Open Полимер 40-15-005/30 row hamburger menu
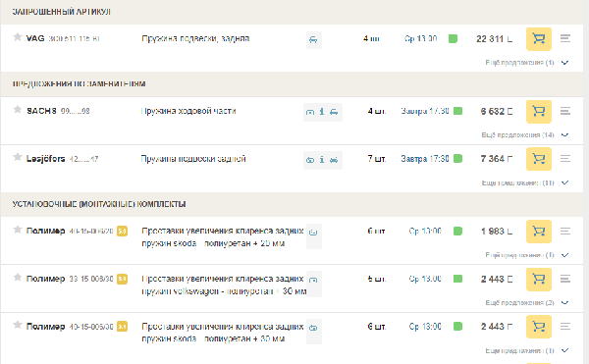Image resolution: width=589 pixels, height=364 pixels. 565,327
